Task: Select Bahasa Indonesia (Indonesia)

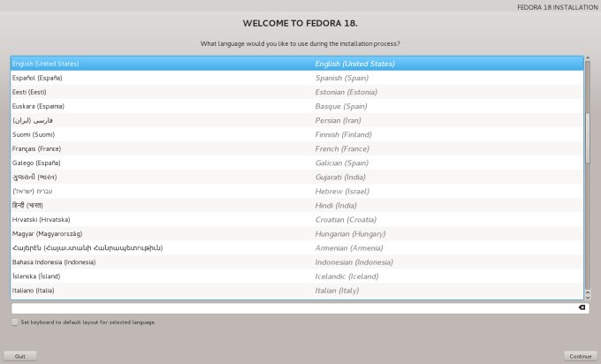Action: tap(297, 262)
